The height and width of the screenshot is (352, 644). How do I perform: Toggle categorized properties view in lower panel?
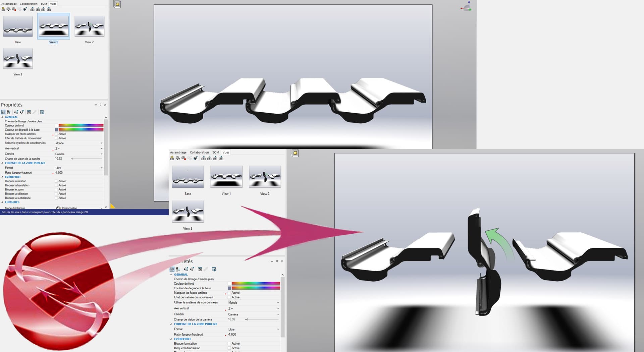tap(172, 269)
